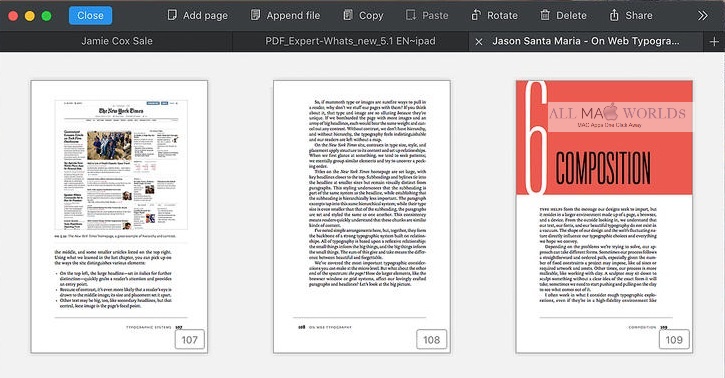Viewport: 725px width, 378px height.
Task: Click the blue Close button
Action: pyautogui.click(x=91, y=16)
